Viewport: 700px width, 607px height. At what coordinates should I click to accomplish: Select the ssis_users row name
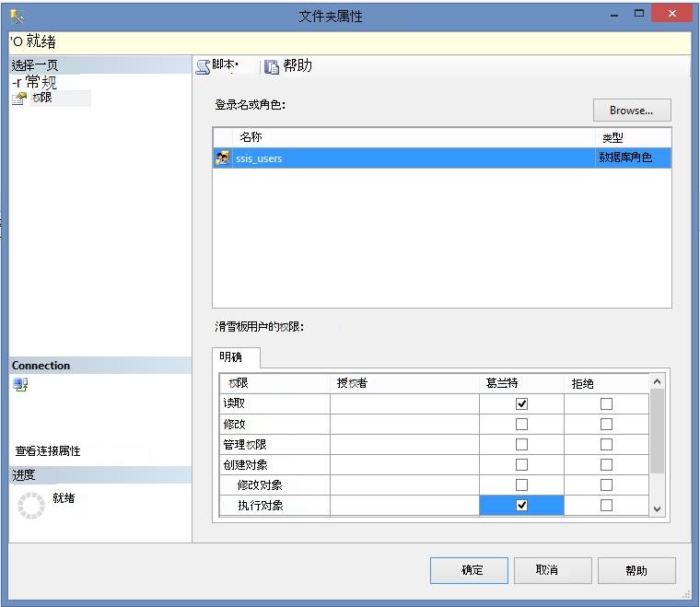259,158
